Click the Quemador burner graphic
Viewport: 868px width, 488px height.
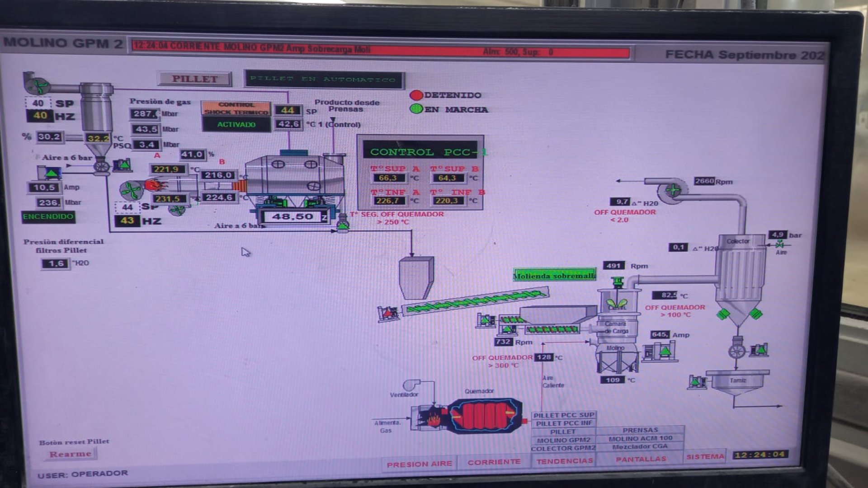pos(484,416)
